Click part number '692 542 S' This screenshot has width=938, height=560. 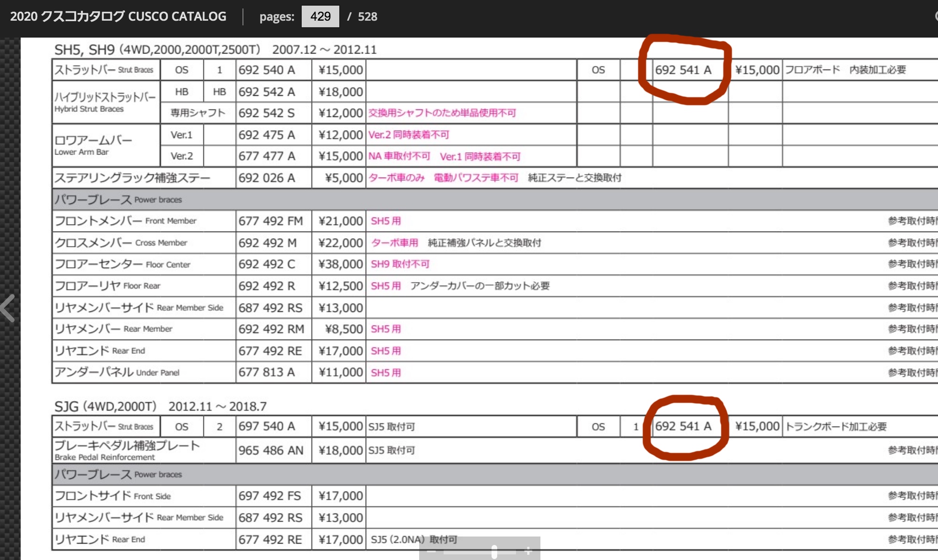point(266,113)
